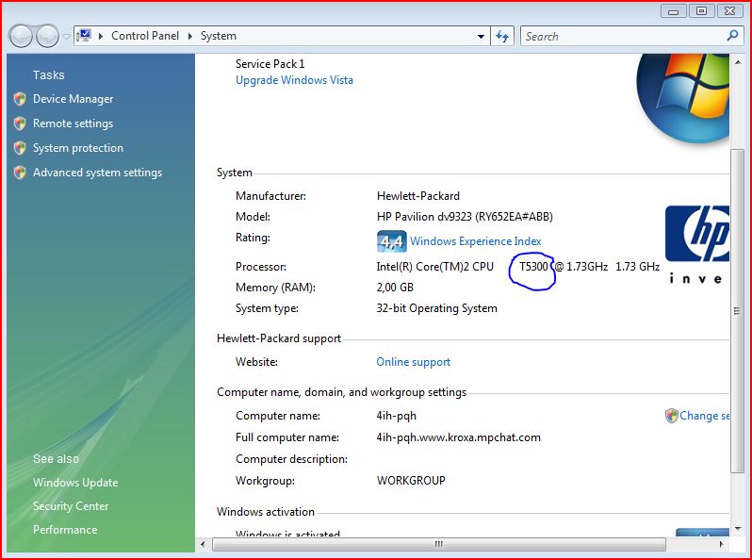The height and width of the screenshot is (560, 752).
Task: Expand the recent pages dropdown near nav arrows
Action: (66, 36)
